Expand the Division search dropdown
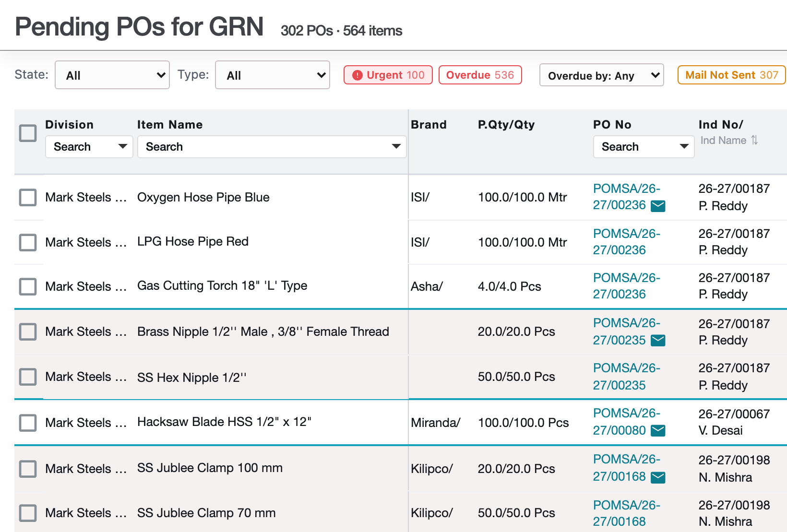The width and height of the screenshot is (787, 532). 89,147
